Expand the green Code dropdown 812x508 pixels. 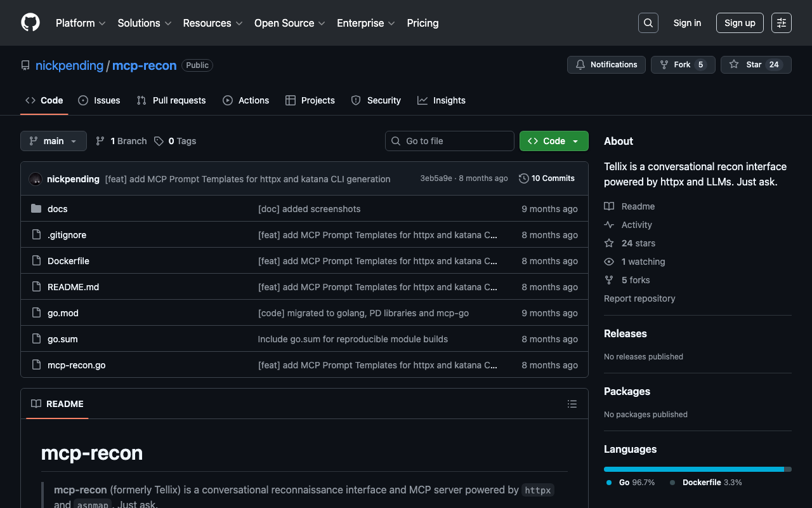click(x=554, y=141)
